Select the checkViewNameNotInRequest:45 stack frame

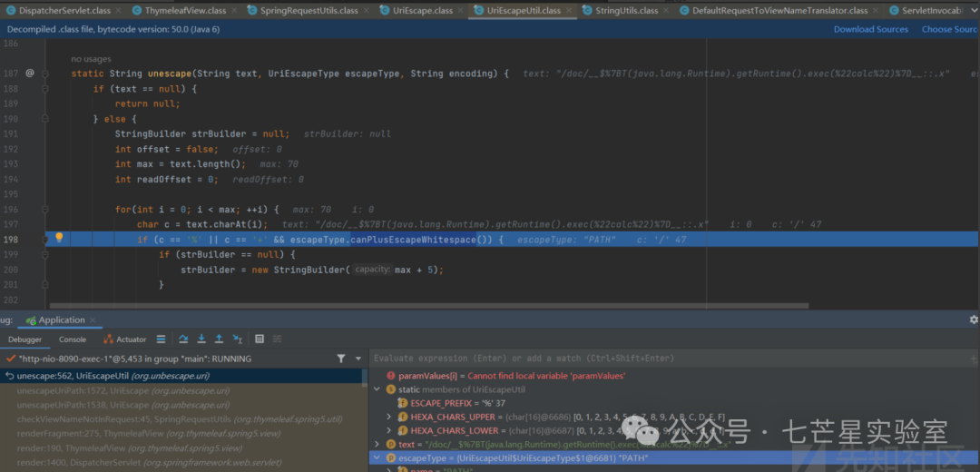(181, 419)
